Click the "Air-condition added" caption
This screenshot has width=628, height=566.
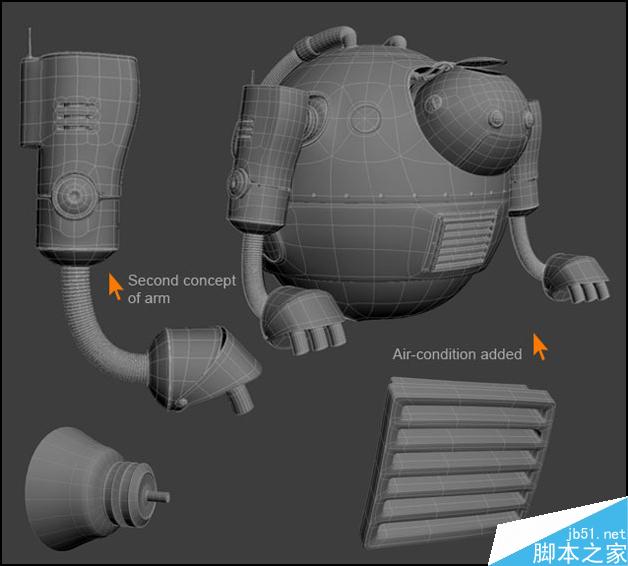(x=457, y=355)
